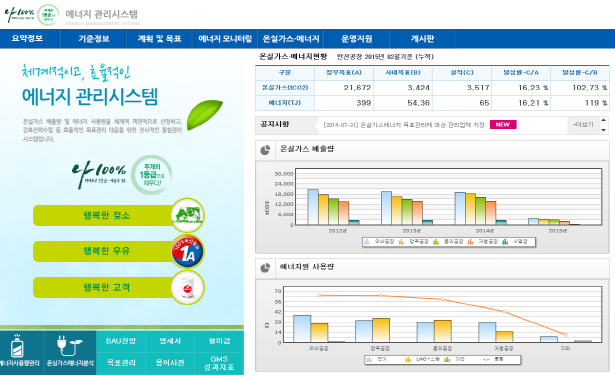Click the round green 1등급 seal in banner

pos(151,175)
